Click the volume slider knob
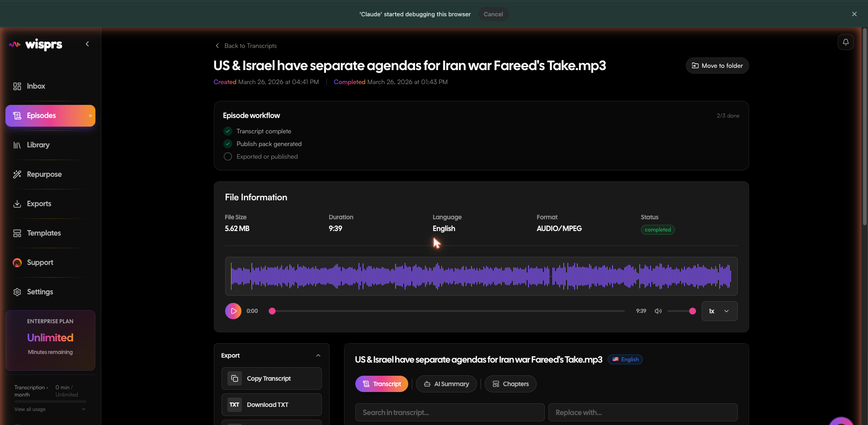The width and height of the screenshot is (868, 425). tap(692, 311)
